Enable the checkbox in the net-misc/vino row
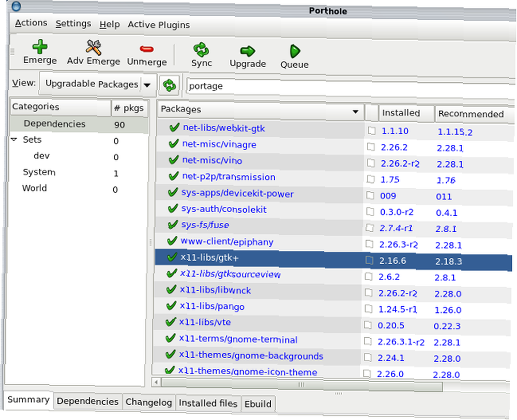517x420 pixels. [371, 163]
